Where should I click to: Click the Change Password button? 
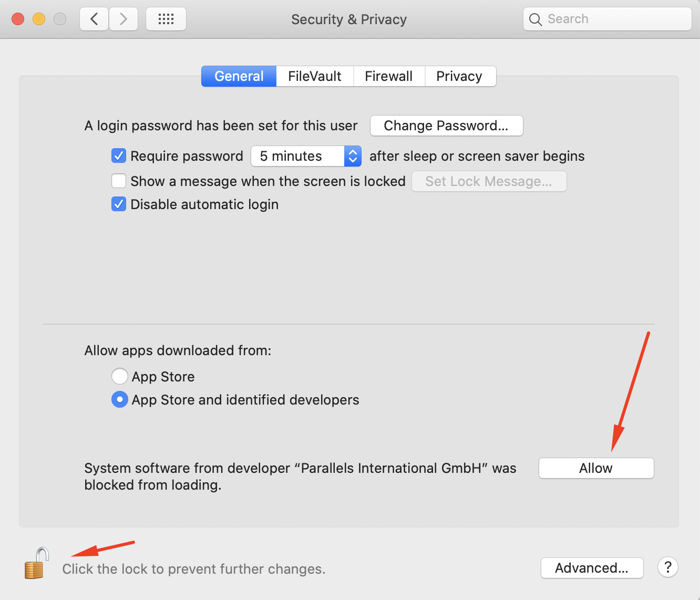pyautogui.click(x=446, y=126)
